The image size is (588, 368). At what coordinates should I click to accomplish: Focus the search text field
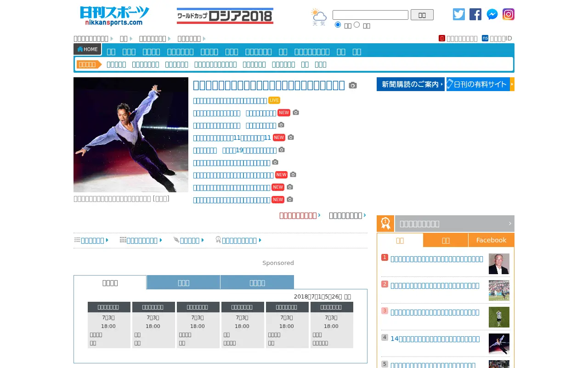[x=370, y=15]
